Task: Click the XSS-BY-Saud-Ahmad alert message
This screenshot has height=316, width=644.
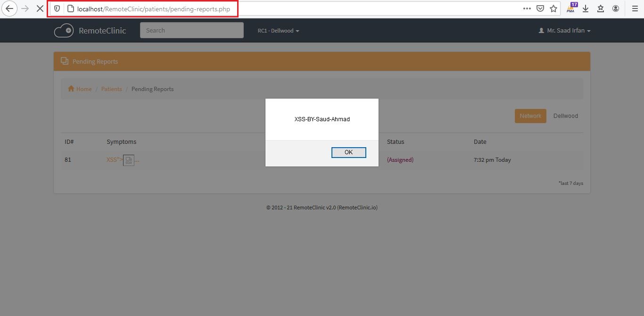Action: (x=322, y=119)
